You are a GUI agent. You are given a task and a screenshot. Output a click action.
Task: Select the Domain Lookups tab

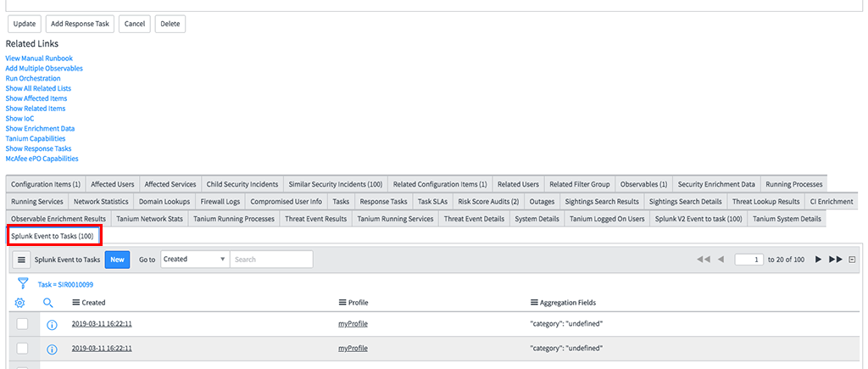click(164, 202)
